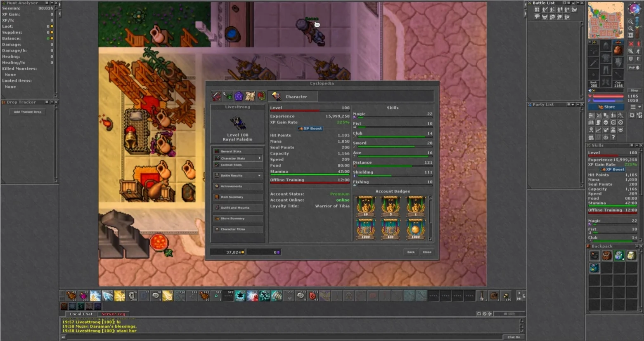Open the analytics graph icon in sidebar
Viewport: 644px width, 341px height.
click(x=598, y=130)
